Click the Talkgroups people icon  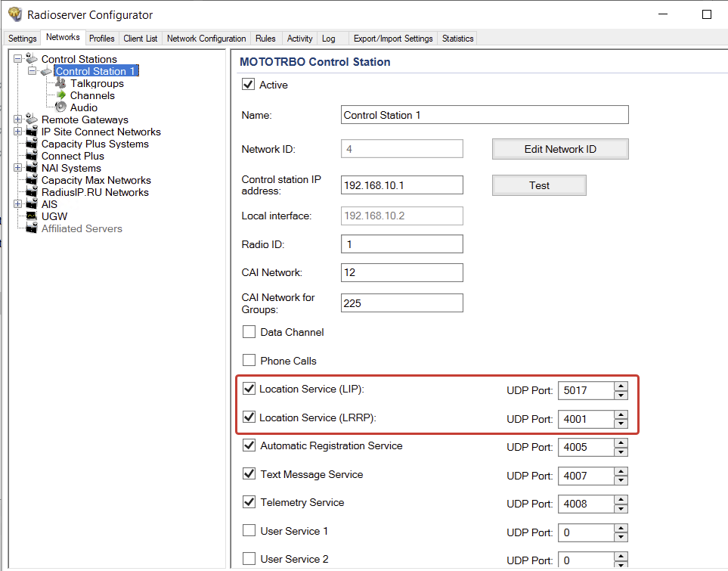pyautogui.click(x=60, y=83)
